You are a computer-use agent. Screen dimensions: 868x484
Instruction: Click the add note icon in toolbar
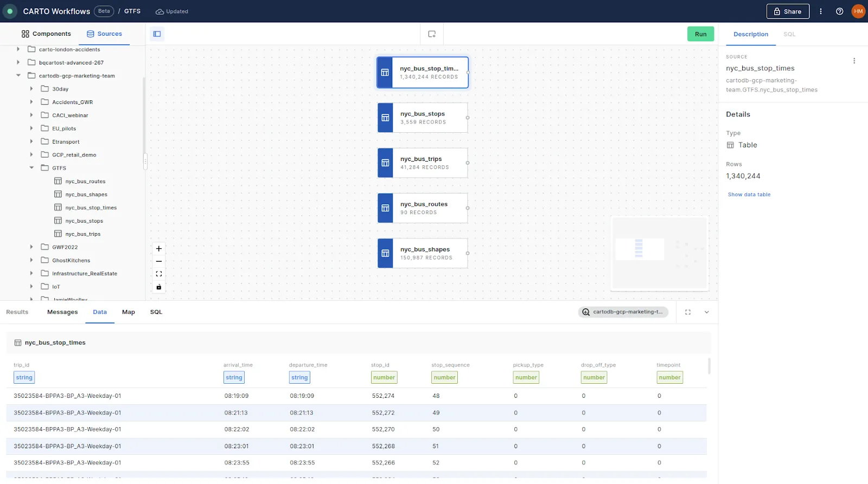432,34
